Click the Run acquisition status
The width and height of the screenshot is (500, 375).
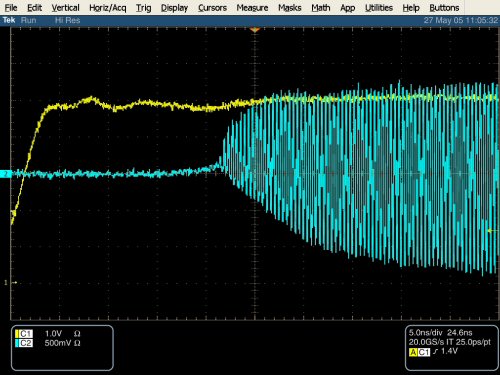(x=29, y=20)
